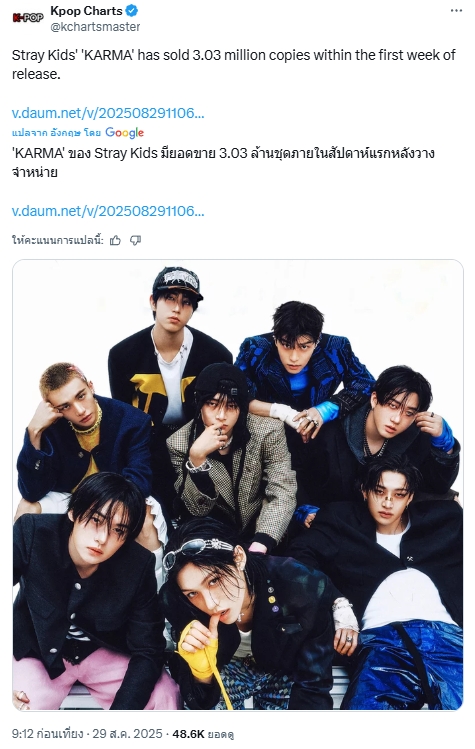
Task: Click the 'ให้คะแนนการแปลนี้' rating label
Action: [58, 240]
